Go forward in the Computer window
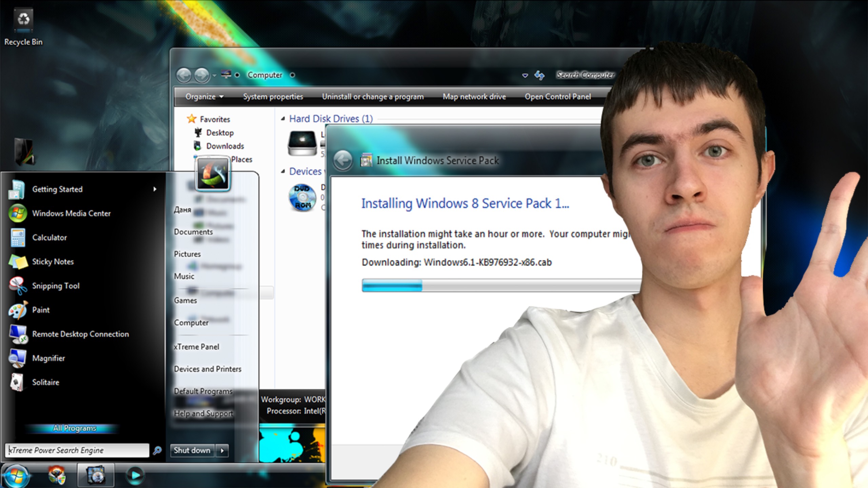 click(202, 75)
